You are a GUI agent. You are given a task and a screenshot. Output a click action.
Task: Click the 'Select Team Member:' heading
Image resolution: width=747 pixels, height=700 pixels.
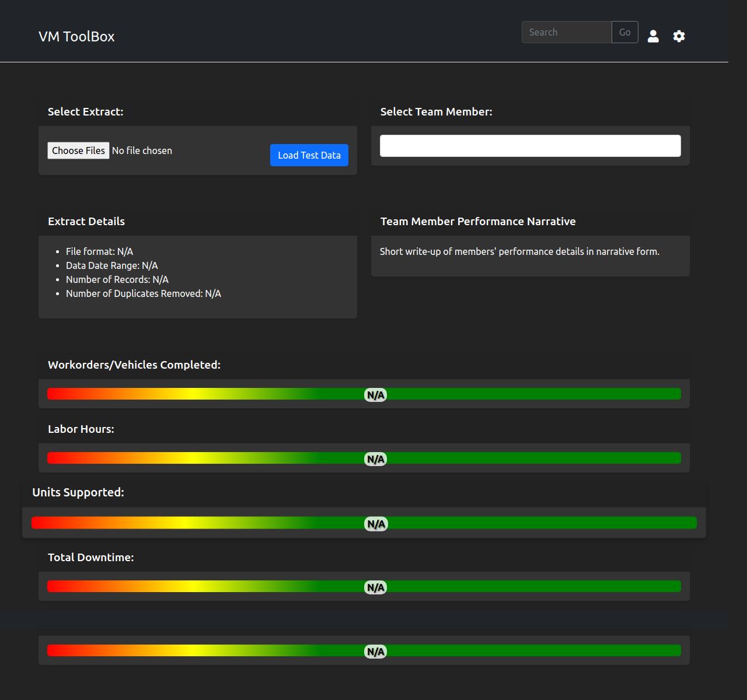437,111
